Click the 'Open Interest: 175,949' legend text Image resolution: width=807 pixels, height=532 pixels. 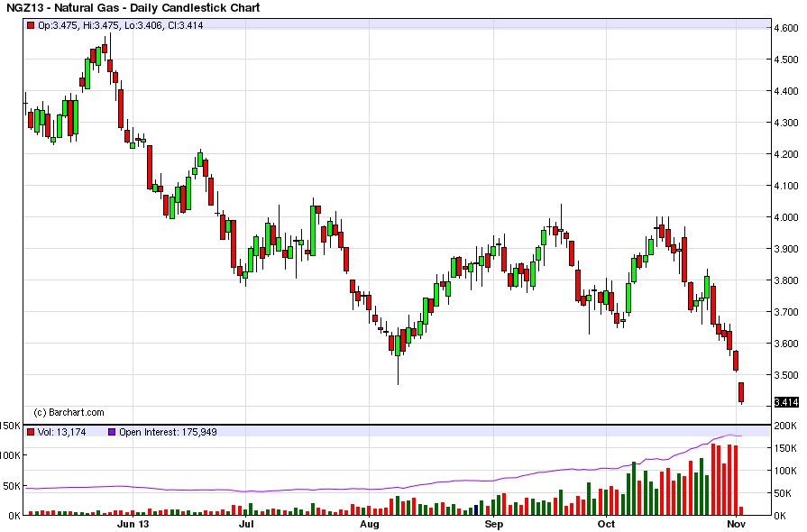click(168, 432)
